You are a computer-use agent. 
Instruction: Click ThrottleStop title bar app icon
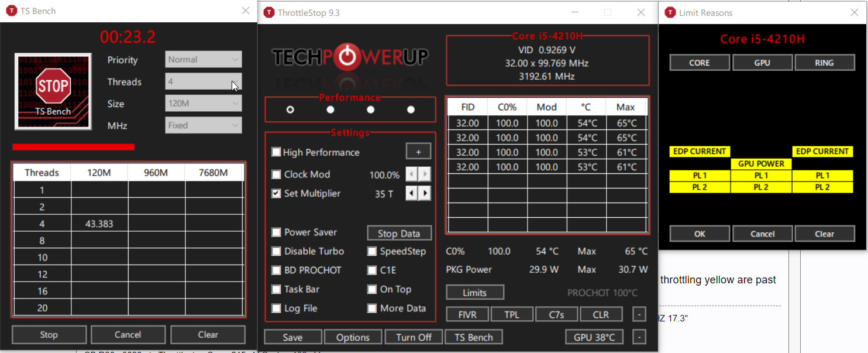pyautogui.click(x=268, y=13)
